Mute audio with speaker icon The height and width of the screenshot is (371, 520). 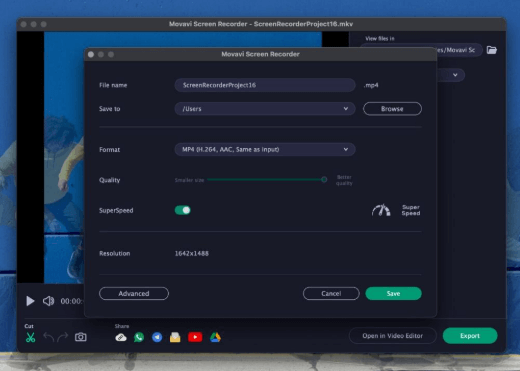tap(48, 301)
